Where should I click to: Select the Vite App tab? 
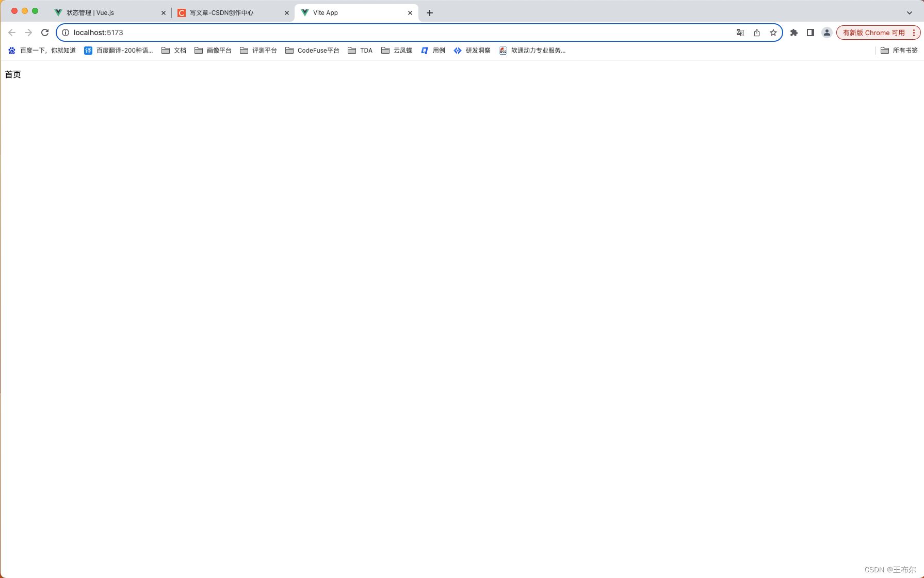(356, 13)
